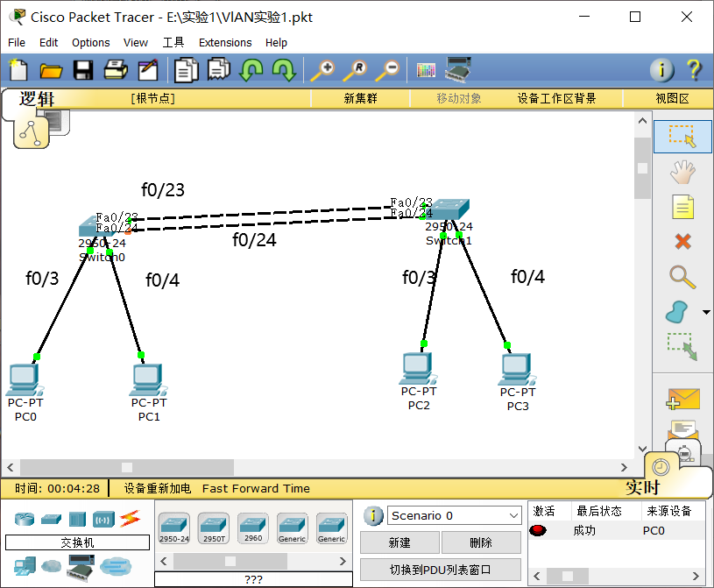Open a file with the folder icon
This screenshot has height=588, width=714.
[51, 71]
